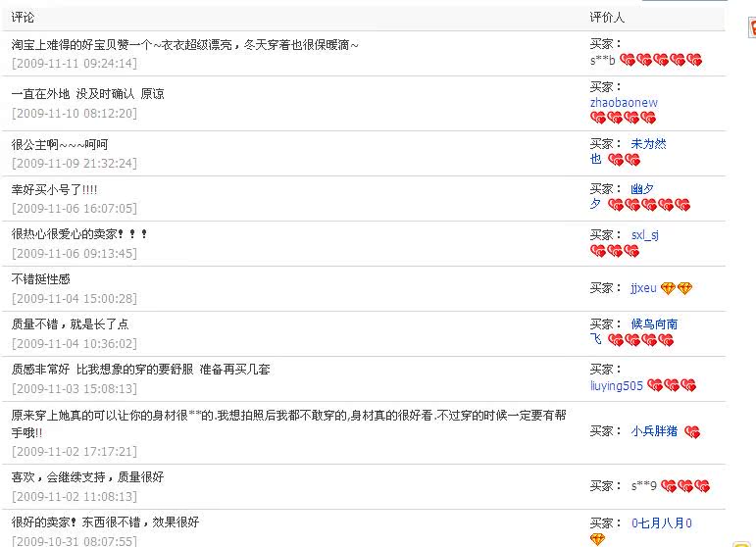Click heart rating icons under zhaobaonew
The width and height of the screenshot is (756, 547).
point(623,118)
